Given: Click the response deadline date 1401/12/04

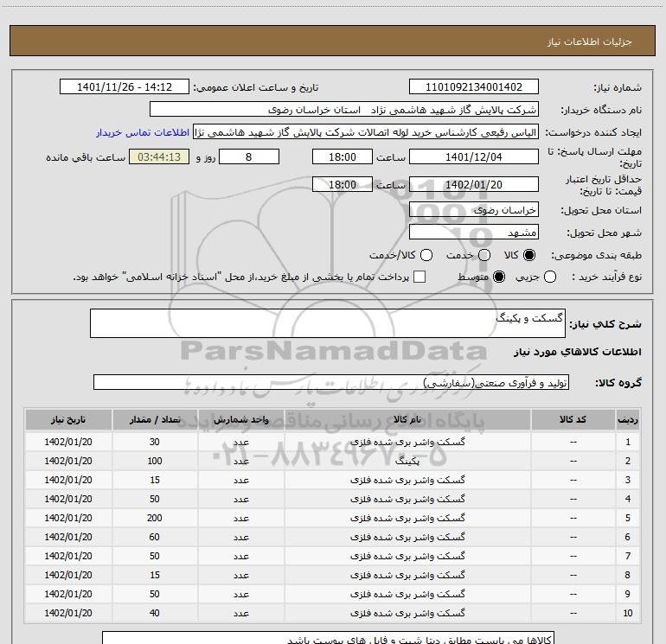Looking at the screenshot, I should pos(474,156).
